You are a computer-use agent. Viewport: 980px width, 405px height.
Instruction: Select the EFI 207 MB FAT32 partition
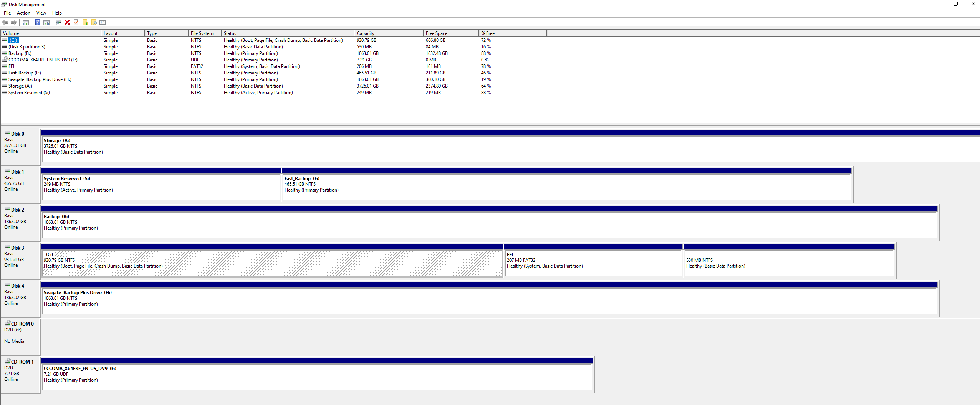click(x=593, y=260)
